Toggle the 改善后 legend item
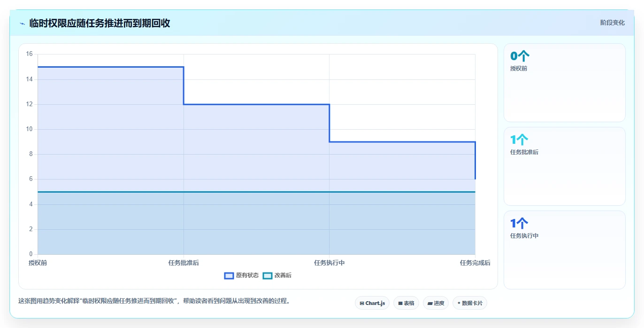This screenshot has height=328, width=644. click(x=277, y=275)
